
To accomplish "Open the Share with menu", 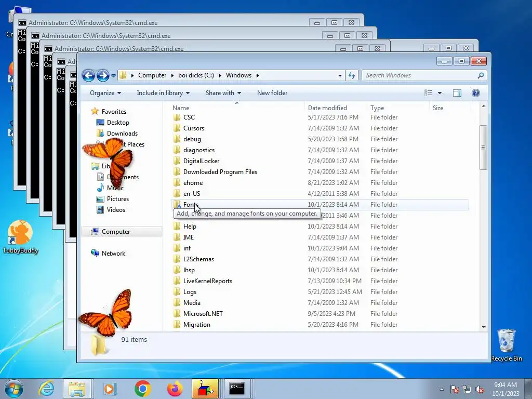I will (223, 93).
